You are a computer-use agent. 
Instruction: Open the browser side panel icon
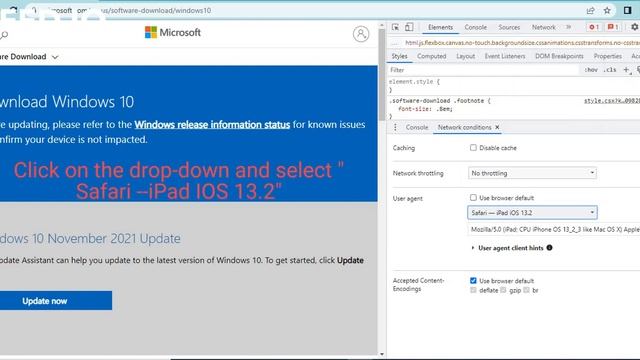pyautogui.click(x=628, y=11)
